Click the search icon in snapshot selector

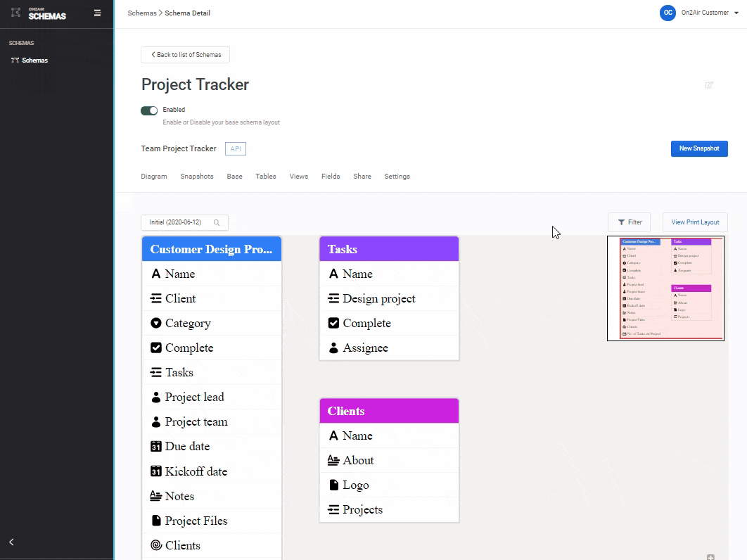tap(217, 223)
